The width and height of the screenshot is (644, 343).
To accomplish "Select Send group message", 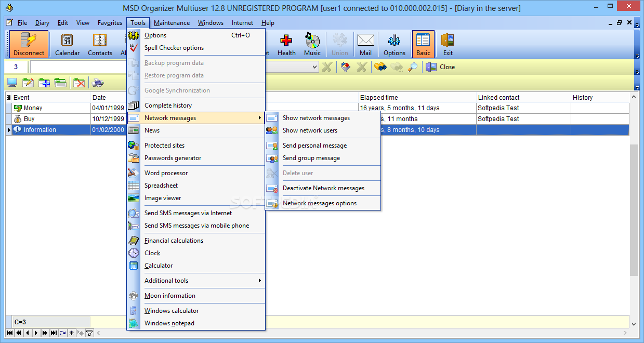I will coord(323,158).
